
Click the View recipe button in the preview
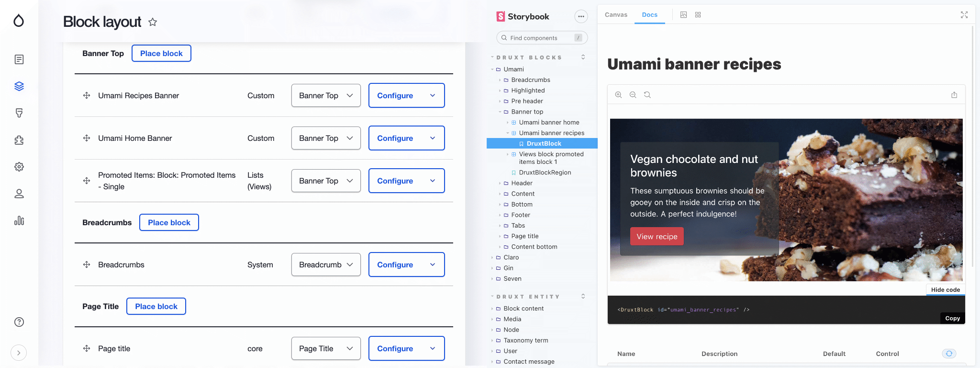pyautogui.click(x=657, y=236)
